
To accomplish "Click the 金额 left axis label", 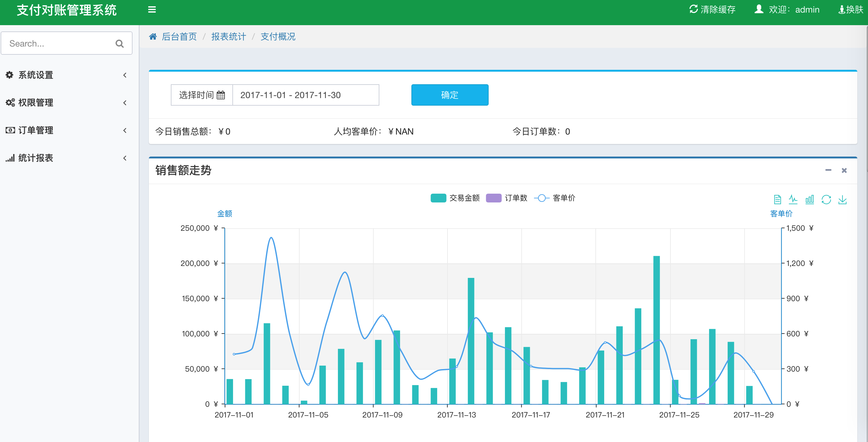I will tap(225, 213).
